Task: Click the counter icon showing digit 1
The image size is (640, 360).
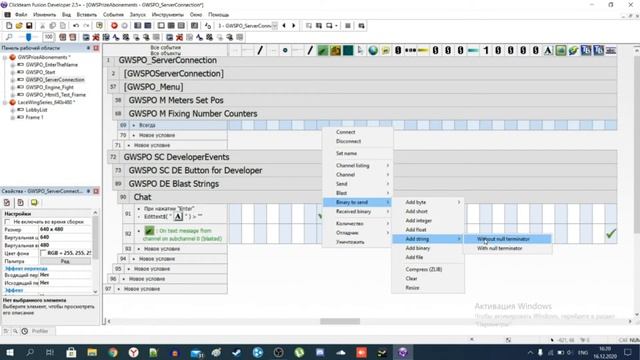Action: pyautogui.click(x=486, y=50)
